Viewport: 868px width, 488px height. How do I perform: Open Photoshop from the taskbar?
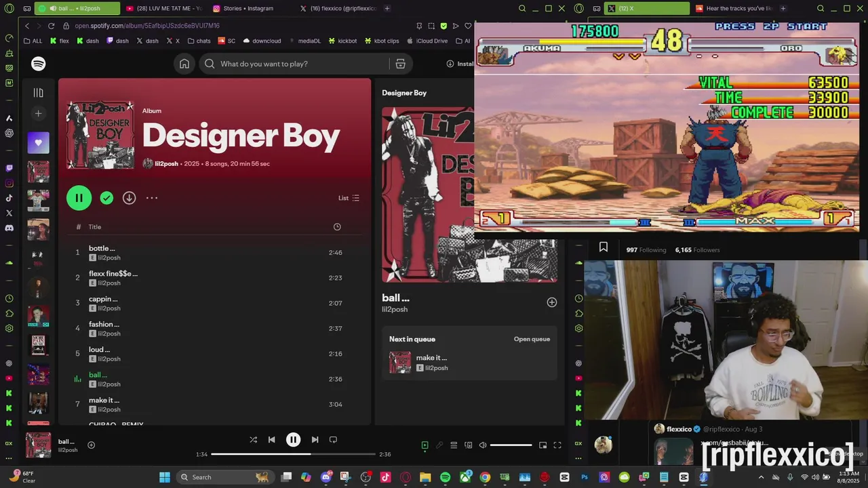585,477
